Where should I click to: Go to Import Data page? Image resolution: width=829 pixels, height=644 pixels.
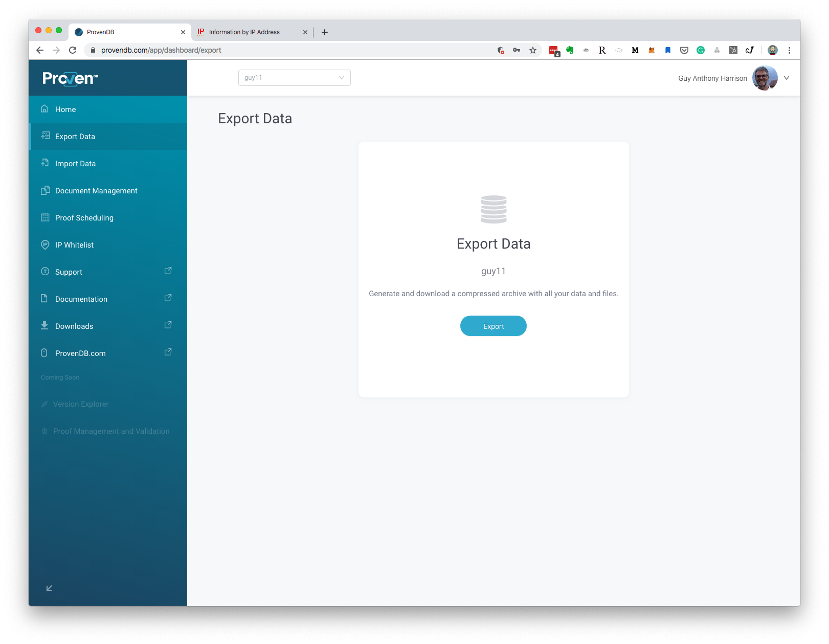click(108, 164)
